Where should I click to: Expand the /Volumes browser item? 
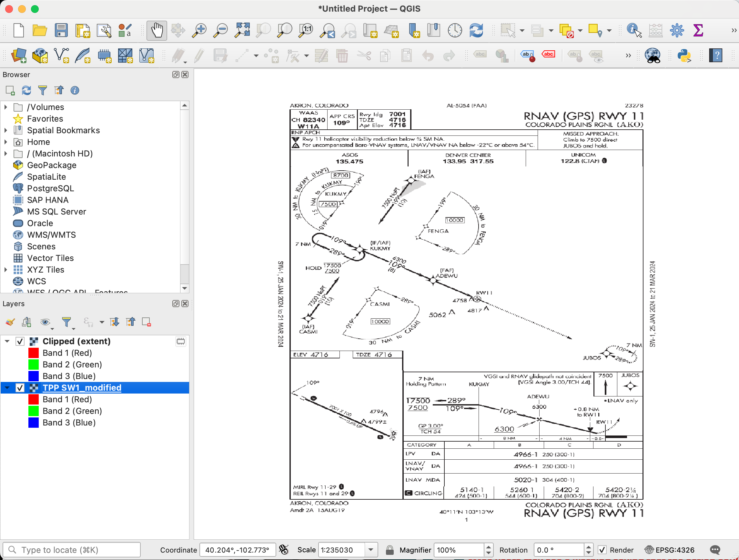(6, 107)
